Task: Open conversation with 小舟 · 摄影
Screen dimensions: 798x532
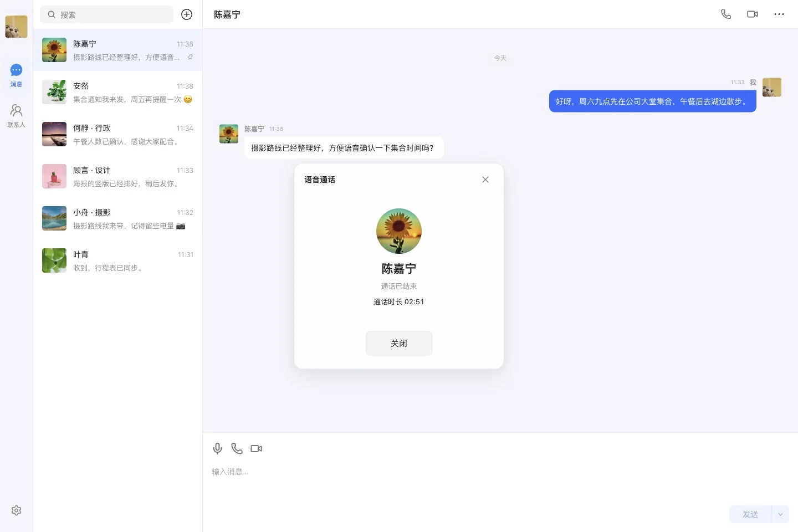Action: (x=117, y=218)
